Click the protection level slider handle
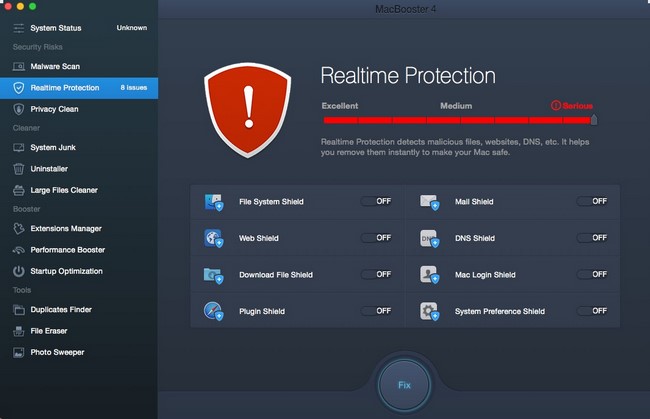 (x=594, y=120)
